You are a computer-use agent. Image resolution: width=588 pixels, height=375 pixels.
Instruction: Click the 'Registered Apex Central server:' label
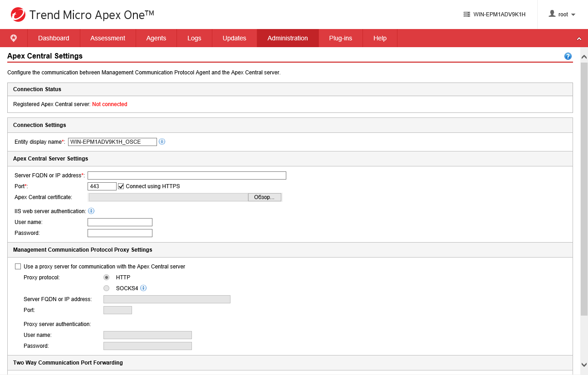pos(52,104)
